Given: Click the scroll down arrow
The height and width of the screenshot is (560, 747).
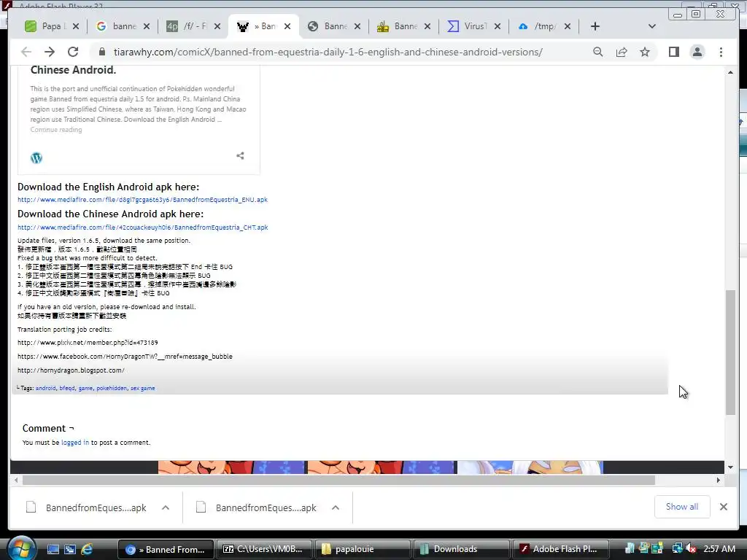Looking at the screenshot, I should (x=730, y=467).
